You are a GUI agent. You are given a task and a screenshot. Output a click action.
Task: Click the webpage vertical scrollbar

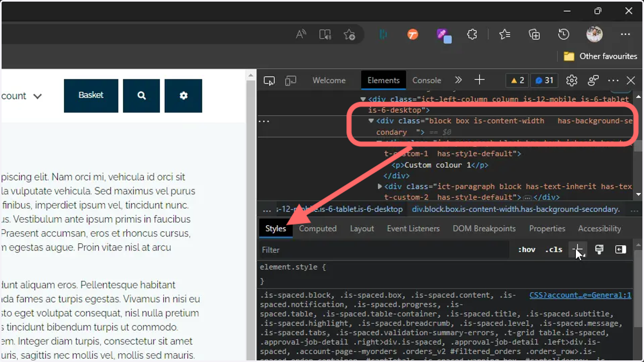[251, 215]
